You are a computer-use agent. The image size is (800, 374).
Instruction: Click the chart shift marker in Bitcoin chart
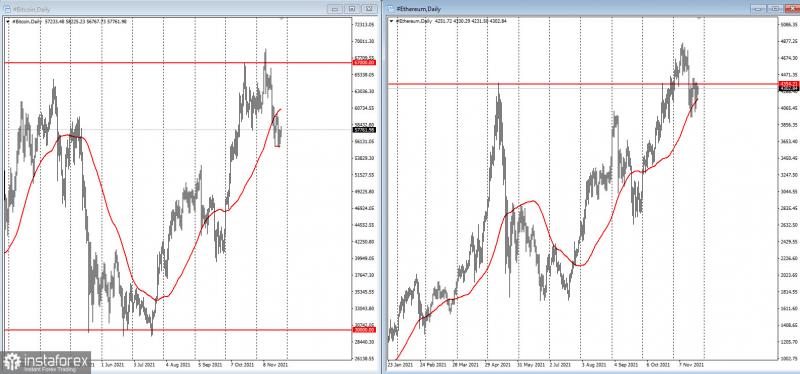coord(282,18)
